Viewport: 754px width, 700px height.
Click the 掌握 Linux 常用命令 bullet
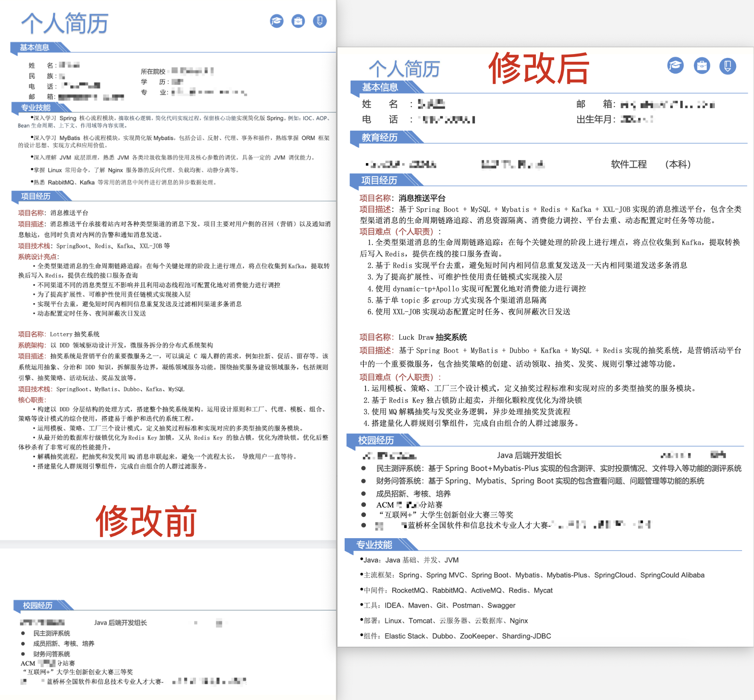(135, 170)
